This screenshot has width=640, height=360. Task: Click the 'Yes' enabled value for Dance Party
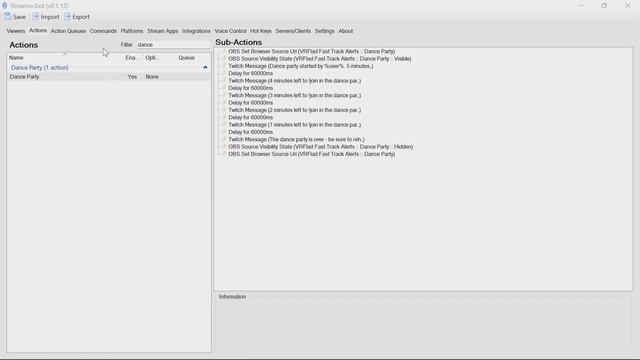coord(132,77)
